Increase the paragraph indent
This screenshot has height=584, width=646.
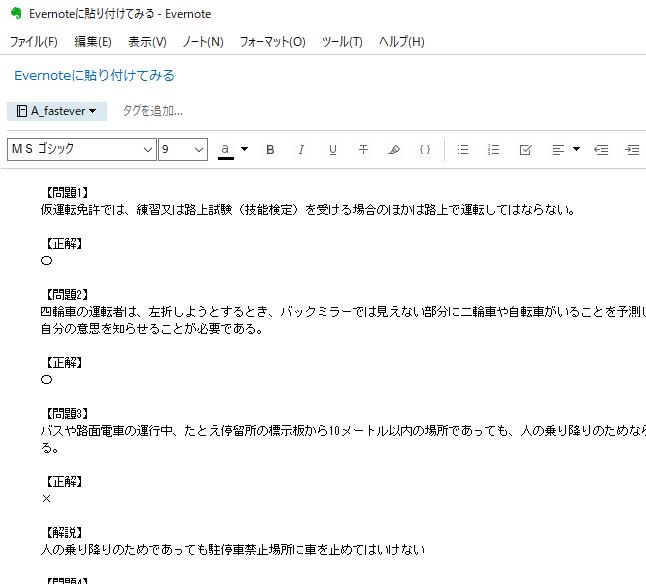632,150
